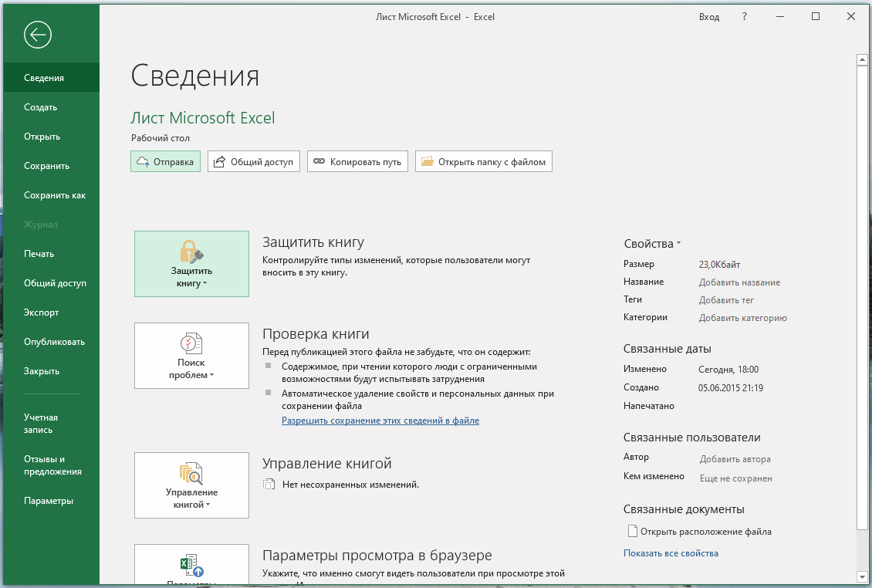This screenshot has width=872, height=588.
Task: Click the Копировать путь button
Action: coord(357,161)
